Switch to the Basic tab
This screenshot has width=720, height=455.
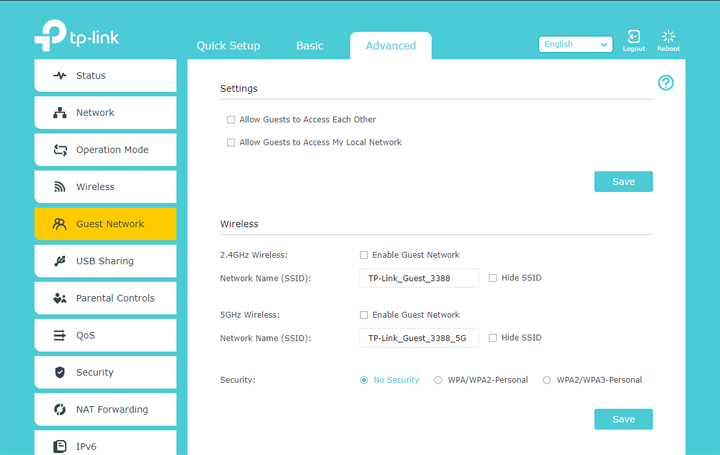click(x=310, y=46)
